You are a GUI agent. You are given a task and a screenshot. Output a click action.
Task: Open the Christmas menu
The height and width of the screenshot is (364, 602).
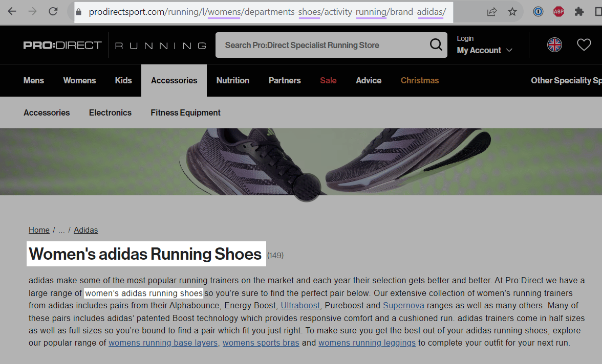click(x=420, y=81)
